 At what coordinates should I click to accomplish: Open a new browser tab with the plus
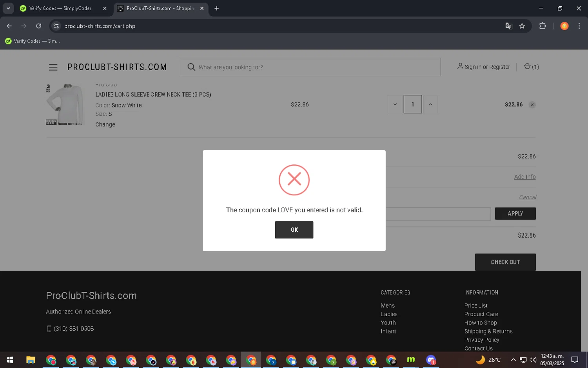point(216,8)
